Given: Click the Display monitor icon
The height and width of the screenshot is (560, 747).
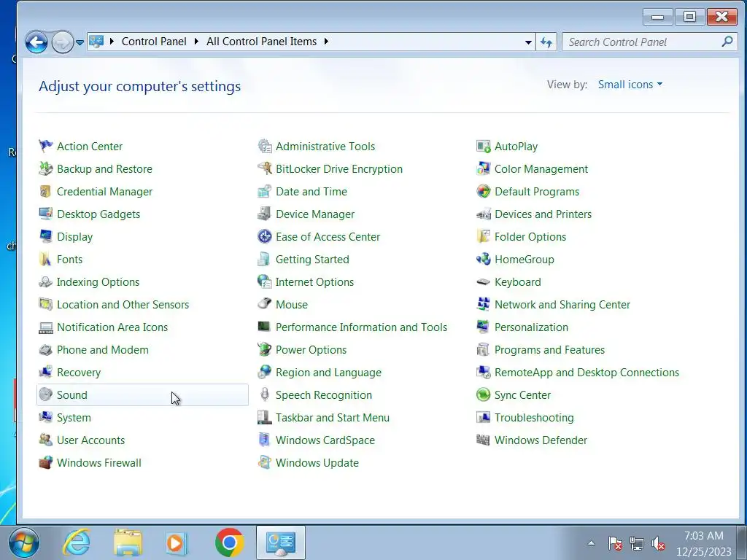Looking at the screenshot, I should point(46,237).
